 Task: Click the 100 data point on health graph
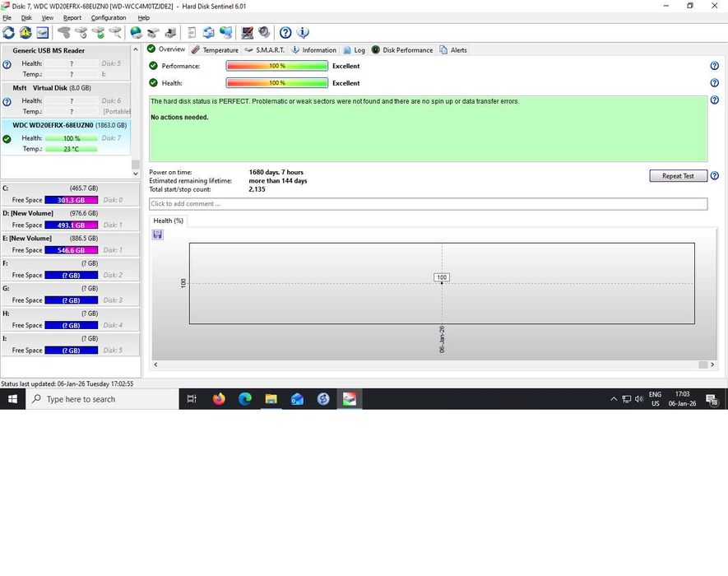[x=442, y=277]
